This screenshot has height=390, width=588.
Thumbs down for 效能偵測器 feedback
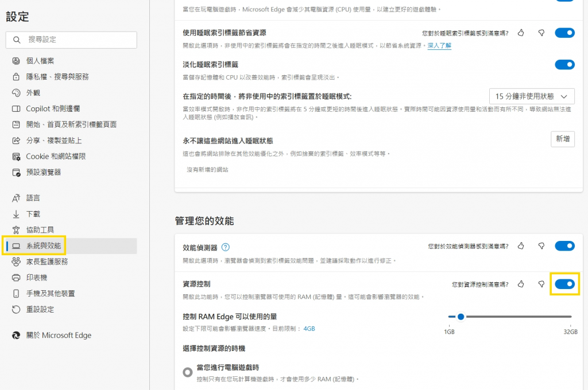[x=541, y=246]
